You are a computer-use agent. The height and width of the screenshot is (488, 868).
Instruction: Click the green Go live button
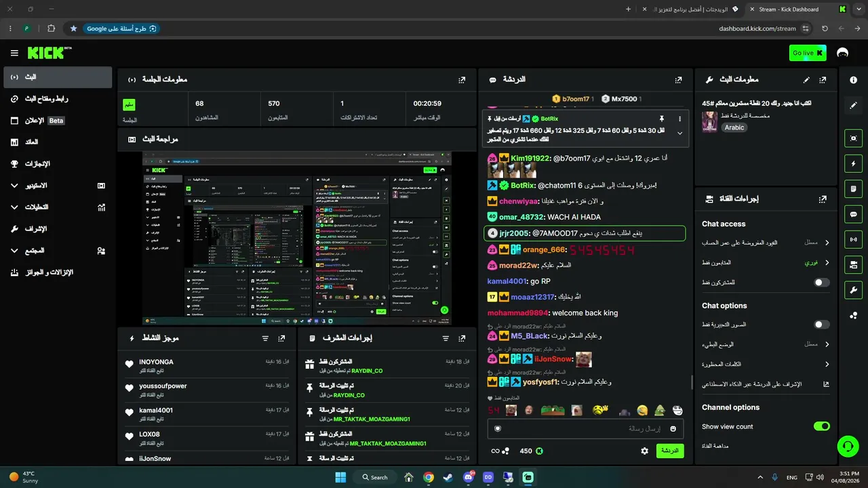point(808,53)
